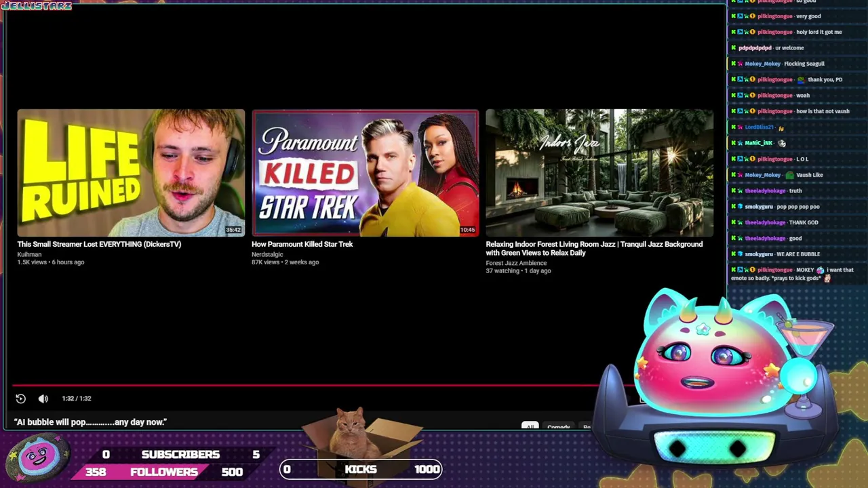Open the Indoor Jazz living room thumbnail
Viewport: 868px width, 488px height.
click(x=599, y=173)
